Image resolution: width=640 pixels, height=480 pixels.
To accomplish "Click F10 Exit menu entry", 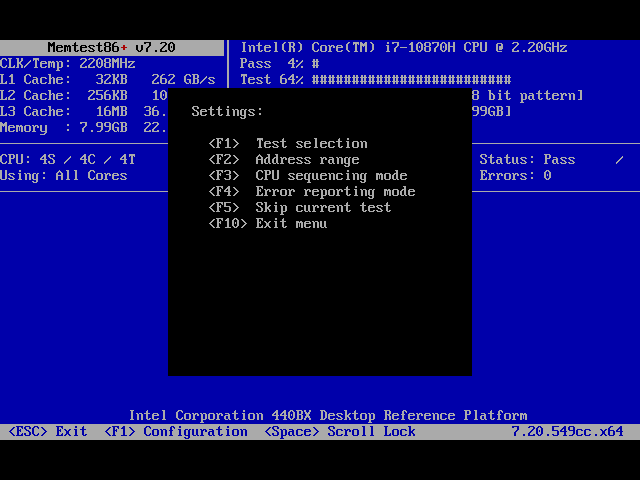I will [268, 224].
